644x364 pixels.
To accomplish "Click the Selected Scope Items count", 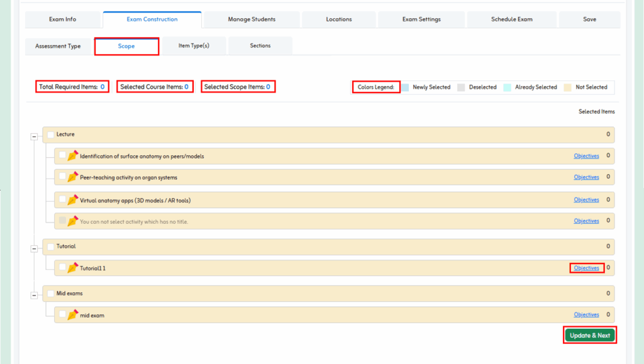I will point(268,87).
